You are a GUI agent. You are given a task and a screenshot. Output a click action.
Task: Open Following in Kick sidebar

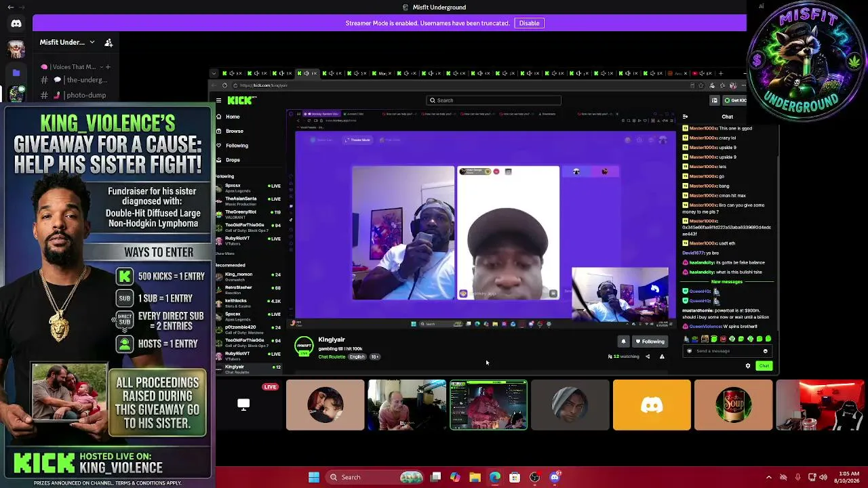[237, 146]
